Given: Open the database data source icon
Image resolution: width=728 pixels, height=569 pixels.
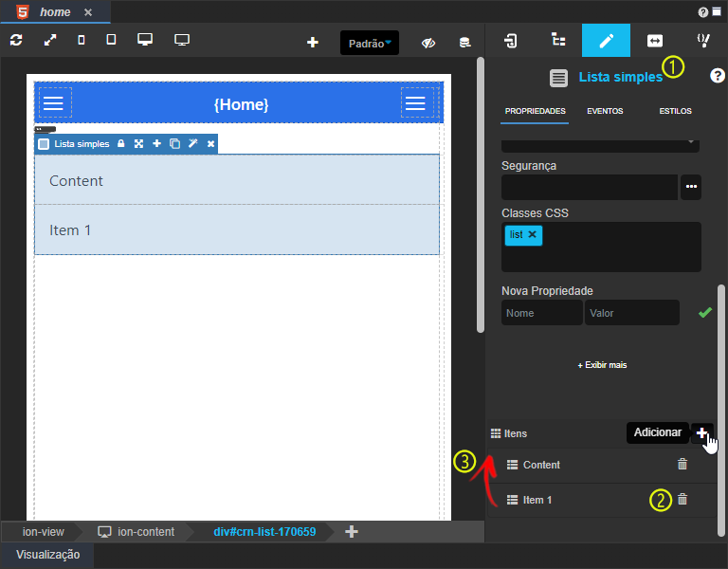Looking at the screenshot, I should (464, 43).
